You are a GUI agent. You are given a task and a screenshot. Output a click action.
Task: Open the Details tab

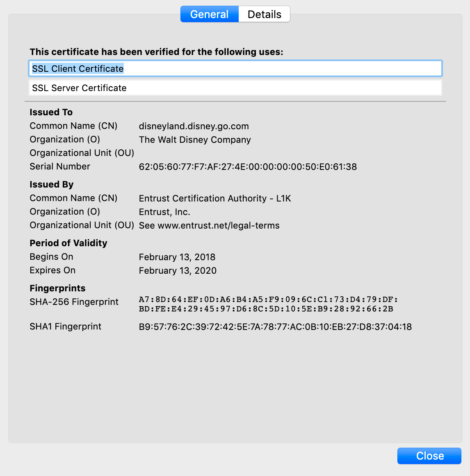264,14
